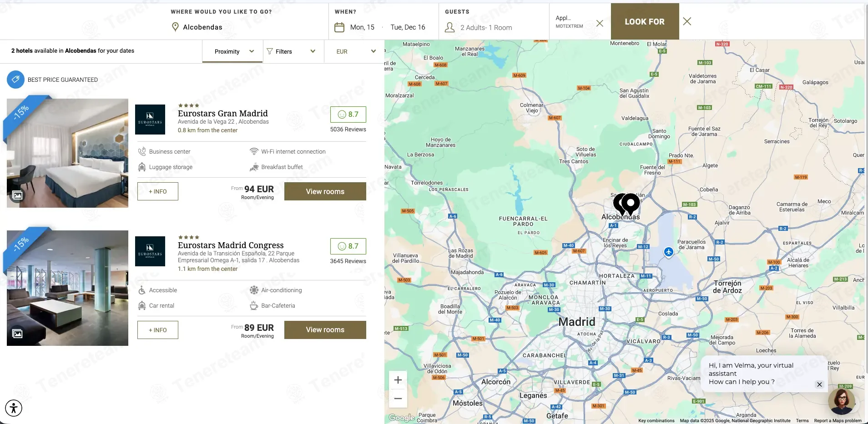Zoom out the map with the minus button
The width and height of the screenshot is (868, 424).
tap(398, 399)
